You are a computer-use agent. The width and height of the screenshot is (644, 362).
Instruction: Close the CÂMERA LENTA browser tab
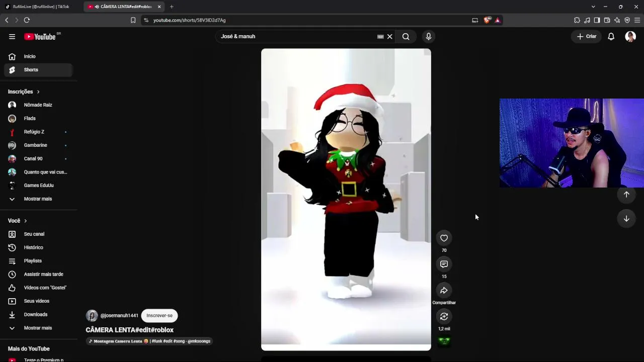click(159, 7)
